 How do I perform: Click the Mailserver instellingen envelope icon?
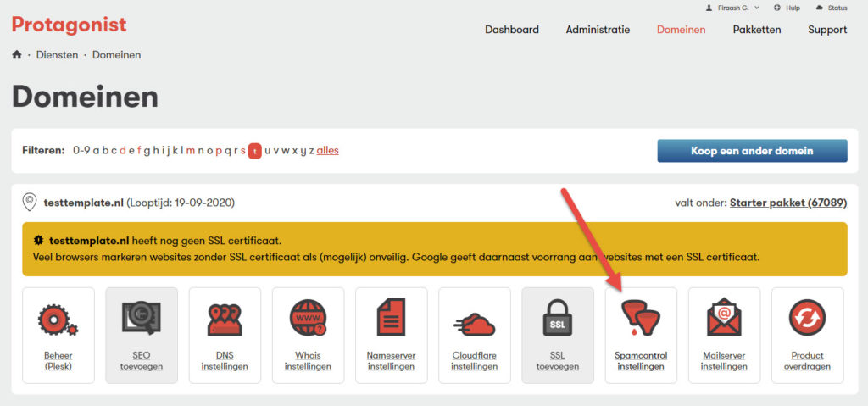tap(724, 317)
